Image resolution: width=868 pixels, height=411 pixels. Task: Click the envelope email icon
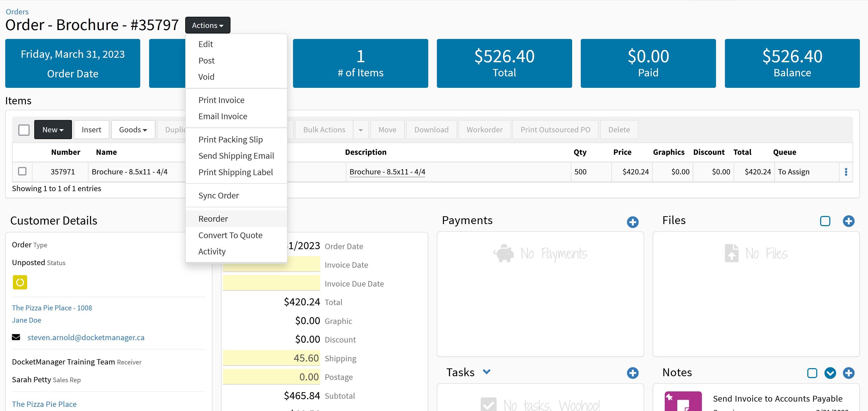16,337
